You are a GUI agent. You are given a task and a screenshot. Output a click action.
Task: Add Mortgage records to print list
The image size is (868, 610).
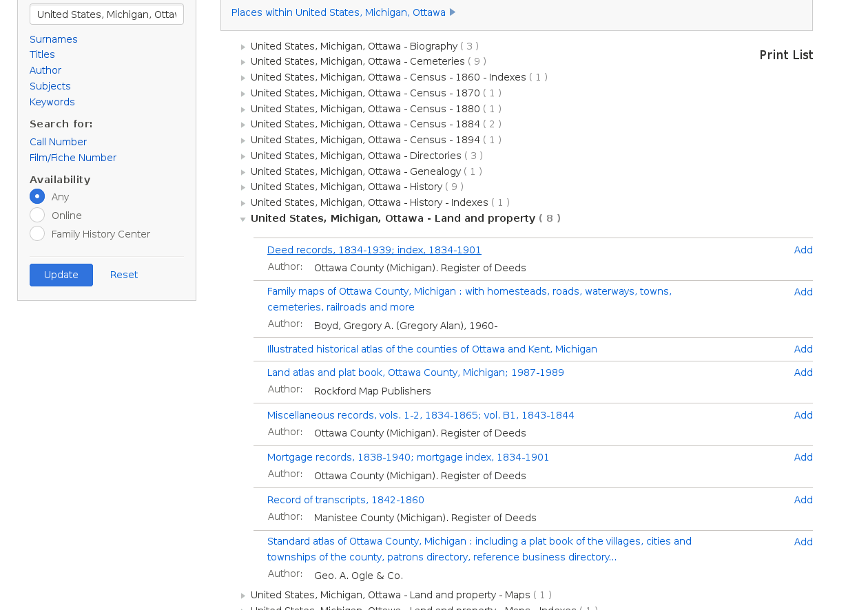pos(803,457)
